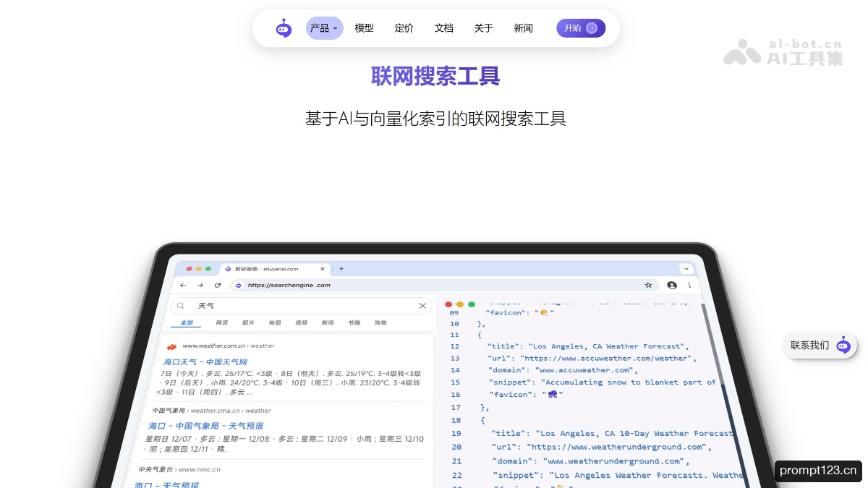Click the searchengine .com address bar

[x=445, y=286]
